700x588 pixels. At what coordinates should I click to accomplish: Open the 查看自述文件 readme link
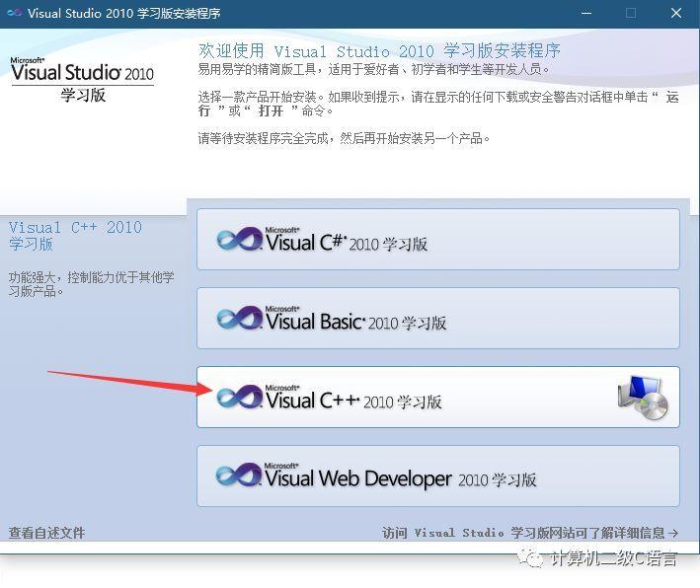(46, 533)
